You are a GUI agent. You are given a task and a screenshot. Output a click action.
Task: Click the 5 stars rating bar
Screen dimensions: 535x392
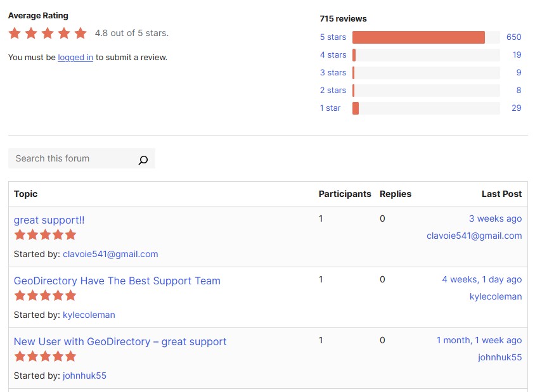[426, 37]
